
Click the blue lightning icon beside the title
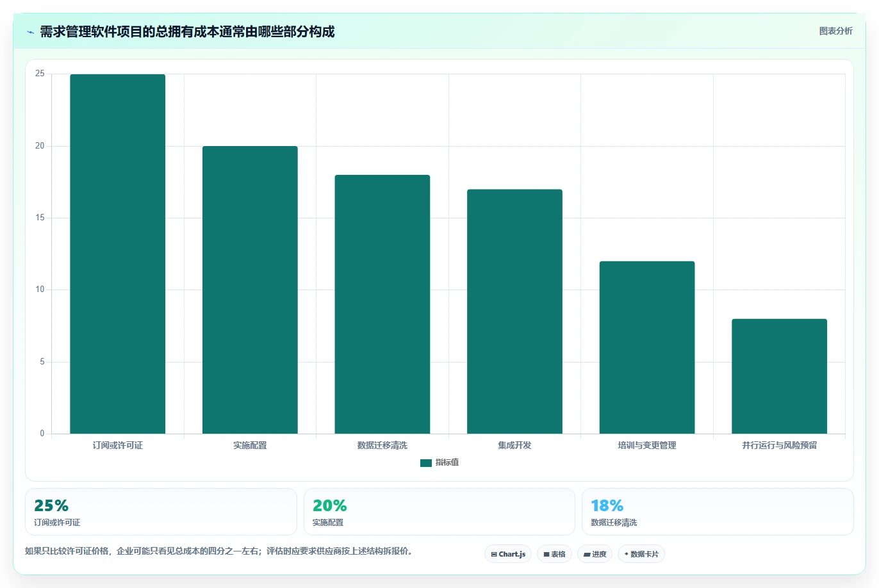30,32
